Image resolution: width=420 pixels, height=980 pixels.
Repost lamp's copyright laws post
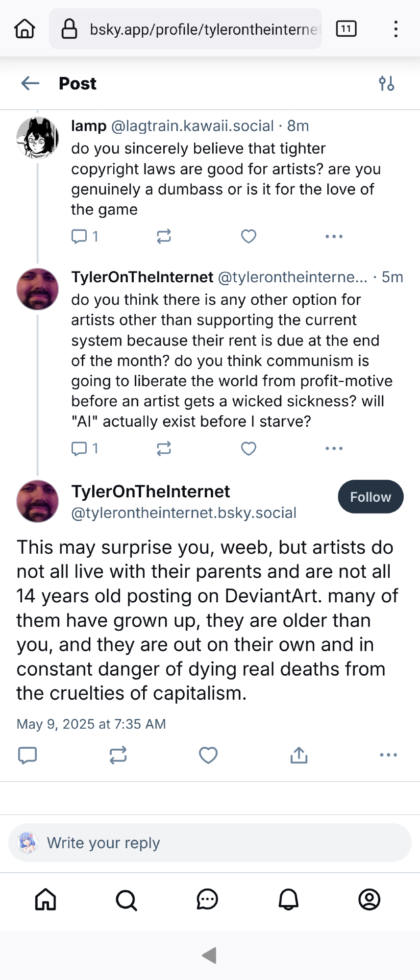[x=164, y=237]
